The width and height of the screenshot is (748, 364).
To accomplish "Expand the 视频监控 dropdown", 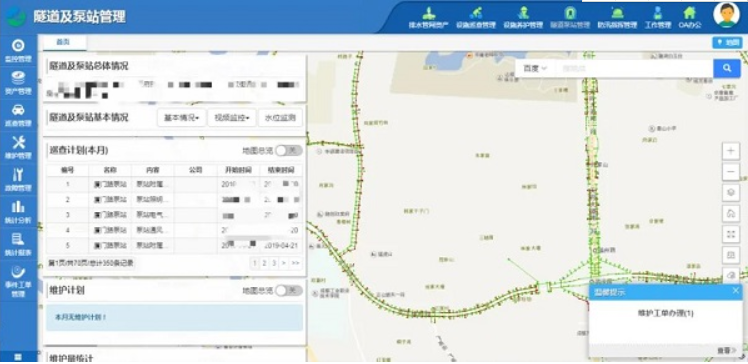I will pyautogui.click(x=232, y=118).
